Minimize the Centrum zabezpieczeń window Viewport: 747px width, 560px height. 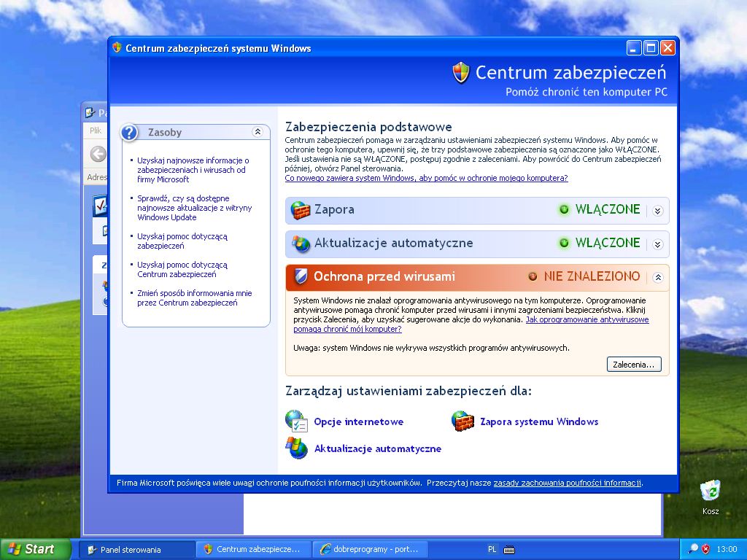634,48
